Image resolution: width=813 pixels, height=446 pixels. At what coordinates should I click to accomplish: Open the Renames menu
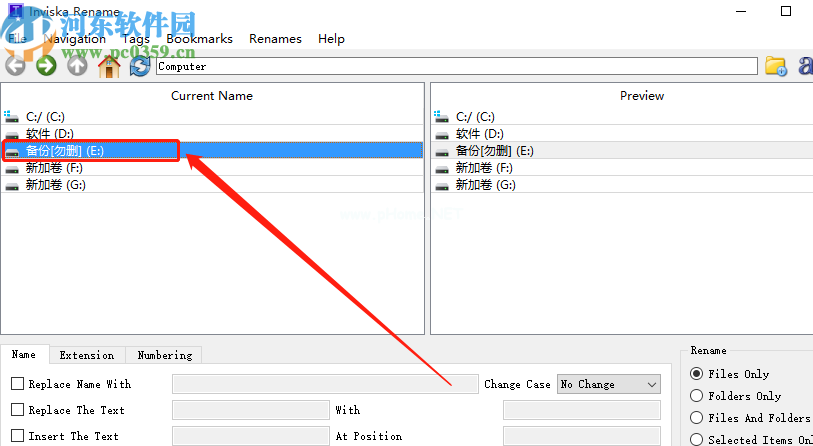(x=275, y=39)
